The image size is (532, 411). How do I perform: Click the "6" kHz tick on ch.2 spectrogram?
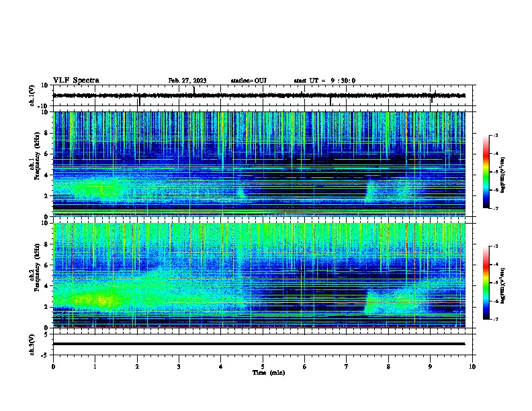click(46, 265)
